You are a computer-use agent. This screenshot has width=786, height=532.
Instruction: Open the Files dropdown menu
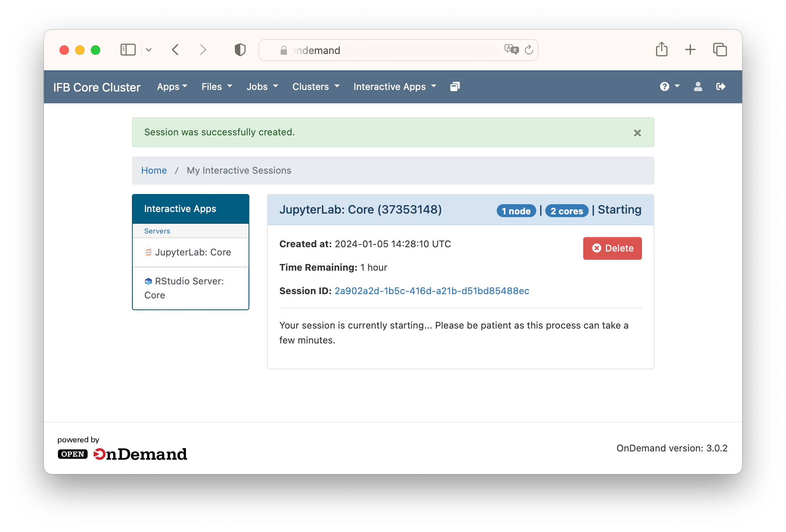(217, 87)
